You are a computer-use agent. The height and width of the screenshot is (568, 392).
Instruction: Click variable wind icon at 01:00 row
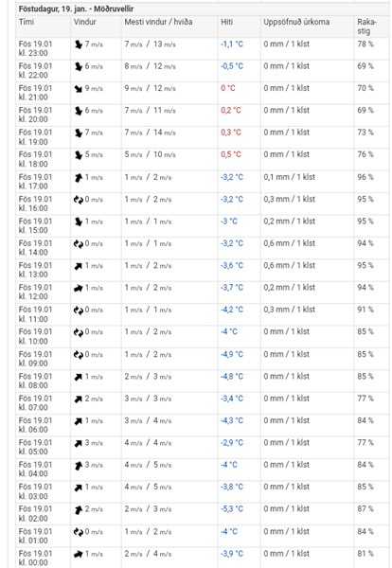tap(79, 532)
